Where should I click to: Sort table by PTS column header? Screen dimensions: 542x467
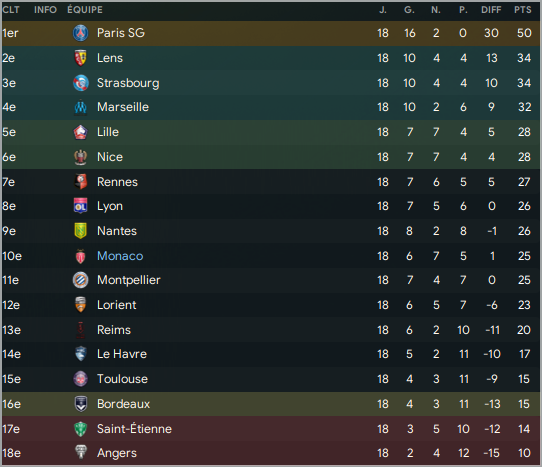[x=522, y=10]
